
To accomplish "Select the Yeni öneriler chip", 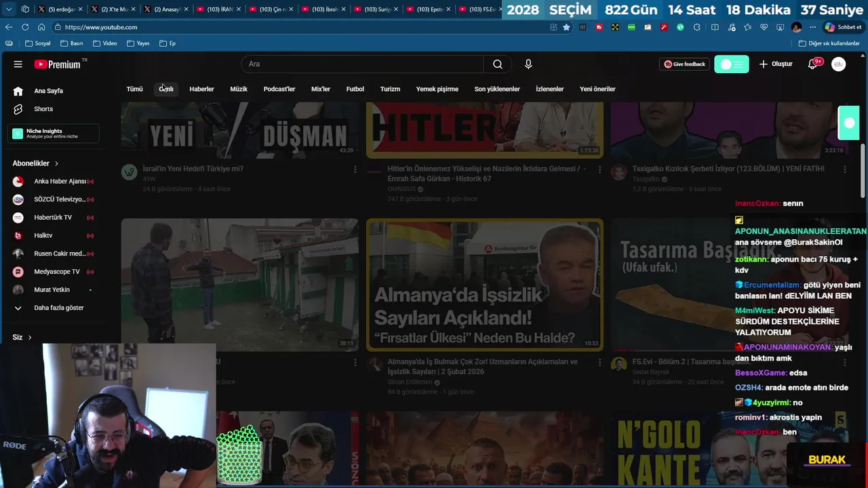I will pyautogui.click(x=597, y=89).
